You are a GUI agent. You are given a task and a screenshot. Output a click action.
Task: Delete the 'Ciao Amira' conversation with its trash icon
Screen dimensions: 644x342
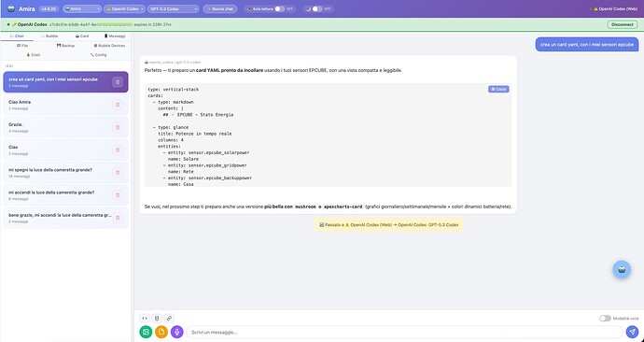[x=118, y=105]
